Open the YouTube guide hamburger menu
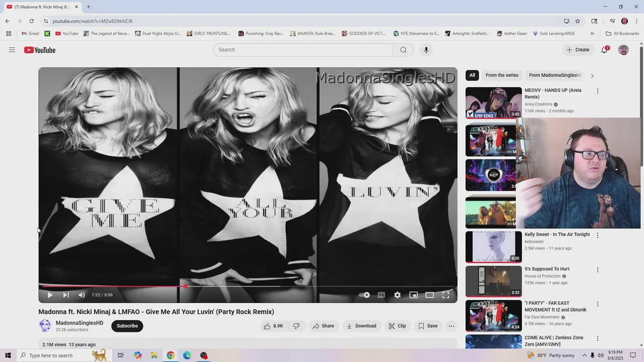This screenshot has height=362, width=644. click(x=12, y=50)
